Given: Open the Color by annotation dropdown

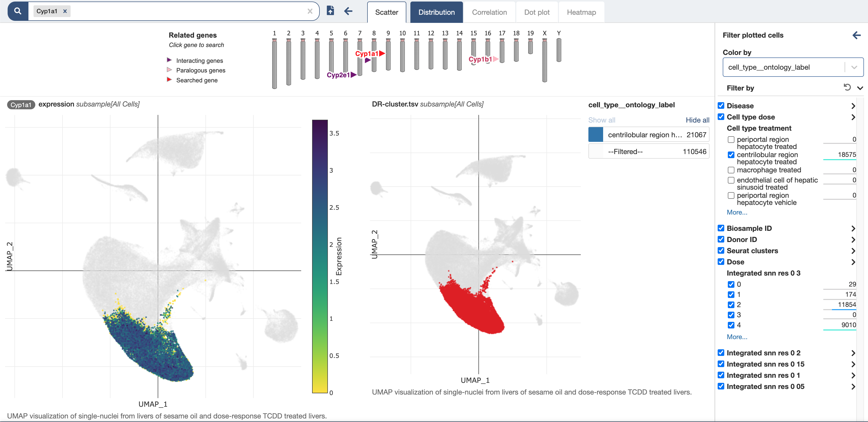Looking at the screenshot, I should coord(793,67).
